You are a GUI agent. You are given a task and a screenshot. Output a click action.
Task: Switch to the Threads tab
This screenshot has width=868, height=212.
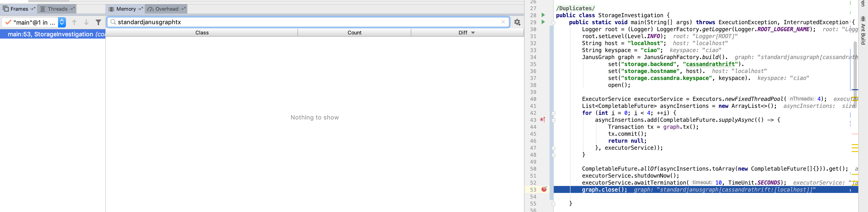click(x=57, y=9)
